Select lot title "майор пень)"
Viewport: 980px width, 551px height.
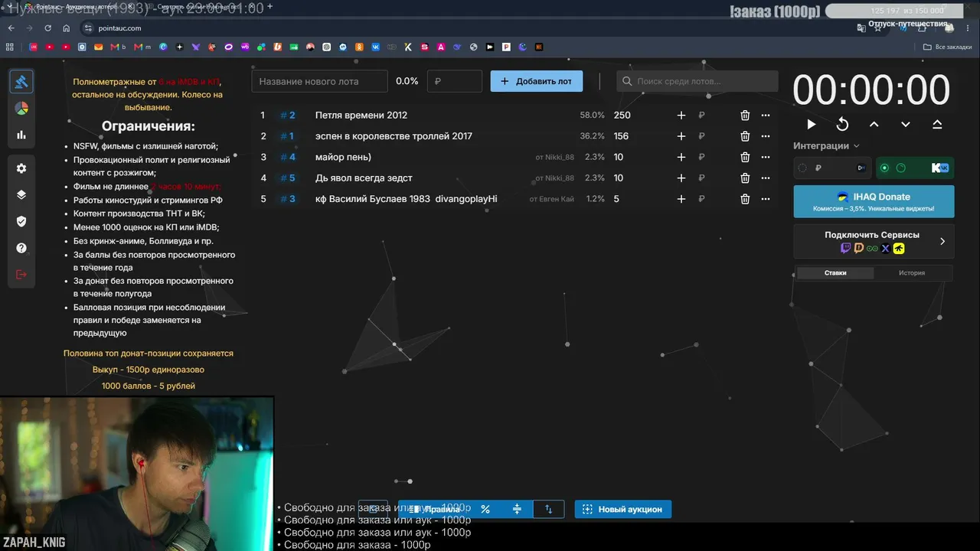pos(343,157)
